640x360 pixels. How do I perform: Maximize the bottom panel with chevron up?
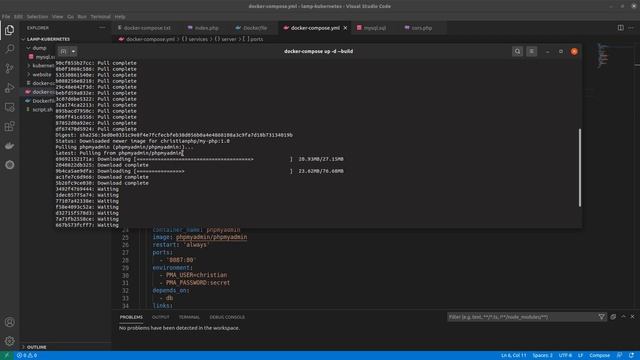tap(623, 317)
